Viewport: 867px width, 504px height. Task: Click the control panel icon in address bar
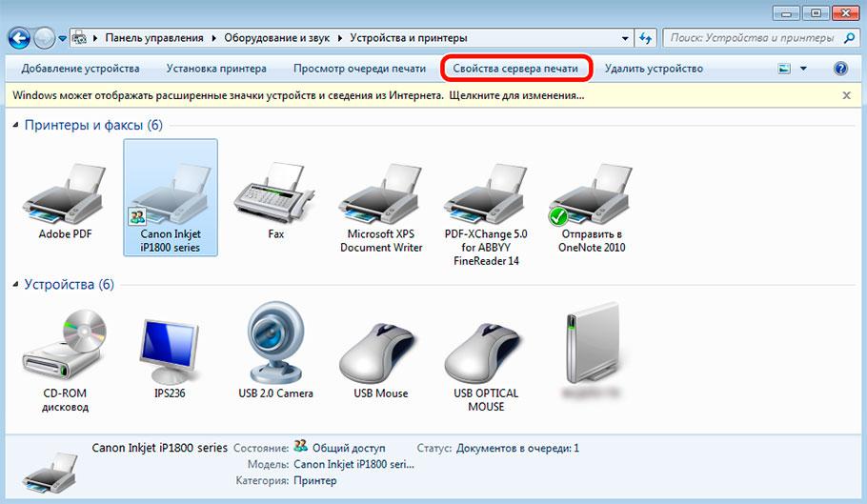tap(80, 38)
